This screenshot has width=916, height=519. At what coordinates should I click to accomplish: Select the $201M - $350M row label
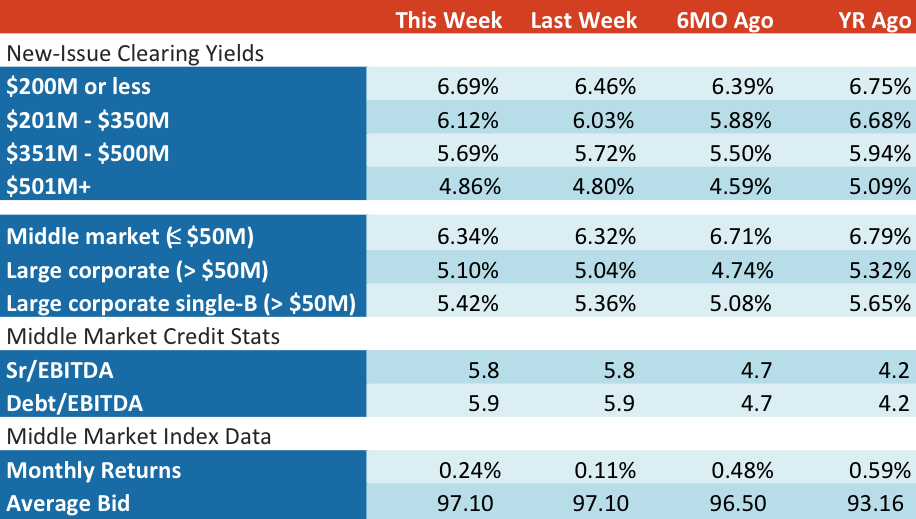click(88, 120)
